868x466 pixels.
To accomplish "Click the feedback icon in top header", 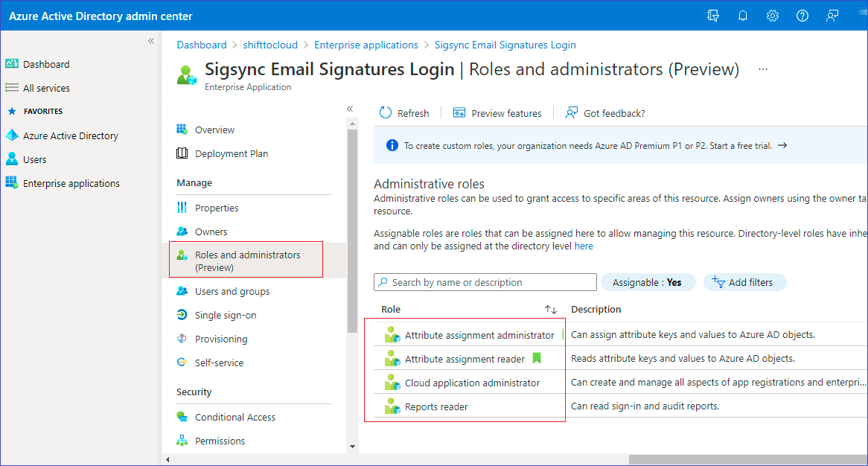I will [x=832, y=16].
